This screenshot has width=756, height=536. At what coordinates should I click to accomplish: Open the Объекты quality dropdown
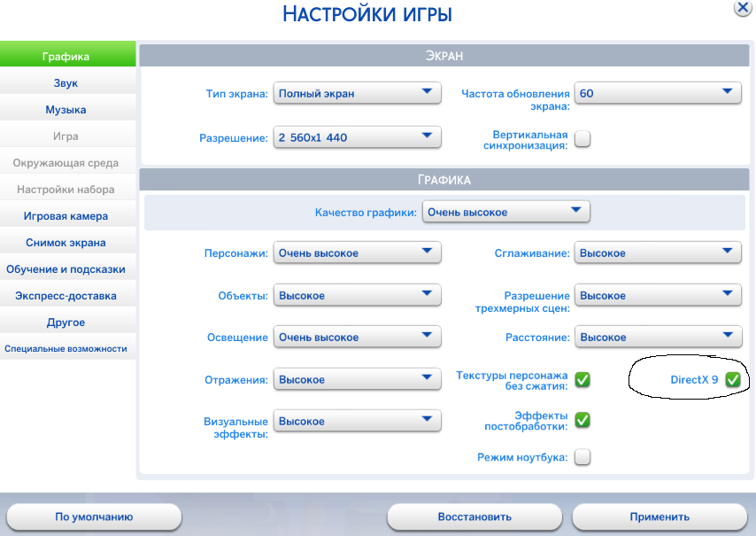click(358, 295)
